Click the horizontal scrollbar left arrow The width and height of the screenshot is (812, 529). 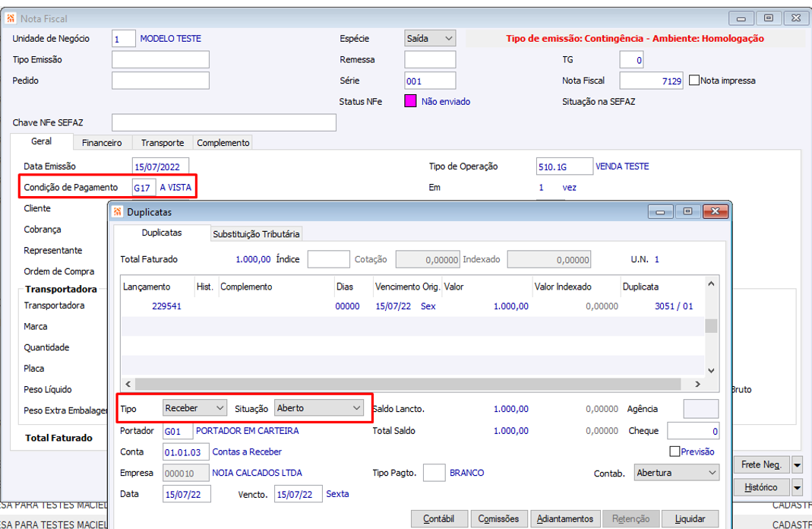coord(128,384)
